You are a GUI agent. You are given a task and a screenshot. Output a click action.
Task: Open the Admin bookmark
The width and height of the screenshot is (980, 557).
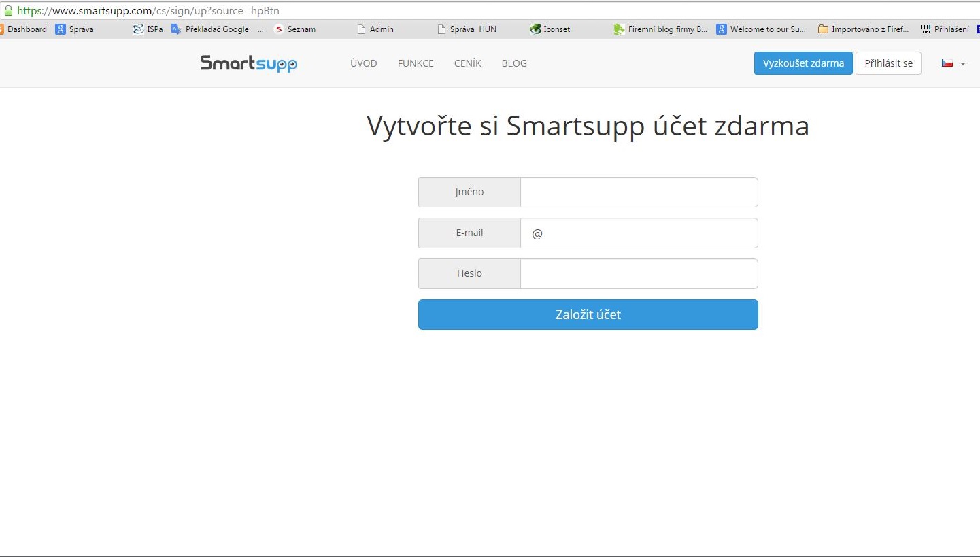click(x=375, y=29)
